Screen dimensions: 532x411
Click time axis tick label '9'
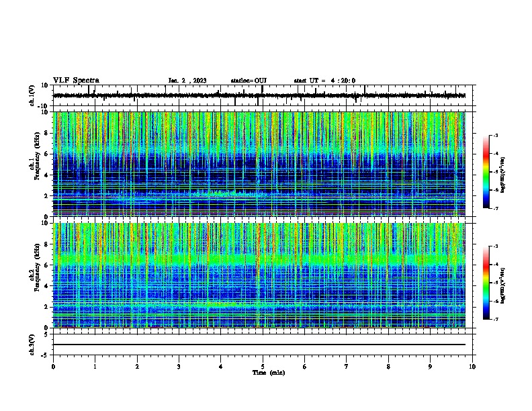(430, 367)
